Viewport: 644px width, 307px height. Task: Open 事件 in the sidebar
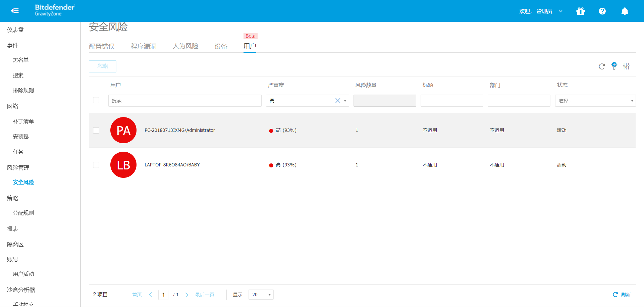tap(13, 45)
